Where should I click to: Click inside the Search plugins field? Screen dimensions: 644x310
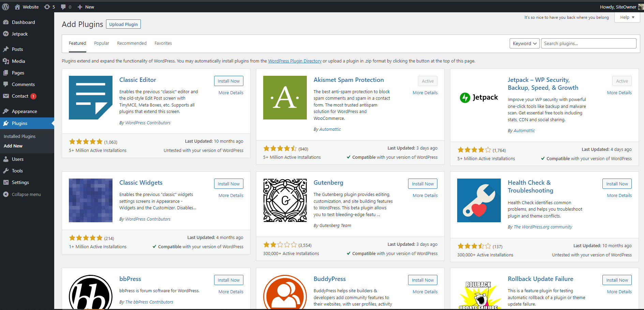588,43
